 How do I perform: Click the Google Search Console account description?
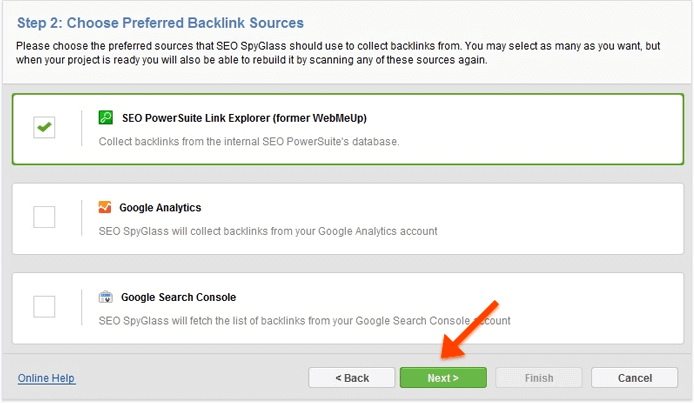[x=304, y=321]
